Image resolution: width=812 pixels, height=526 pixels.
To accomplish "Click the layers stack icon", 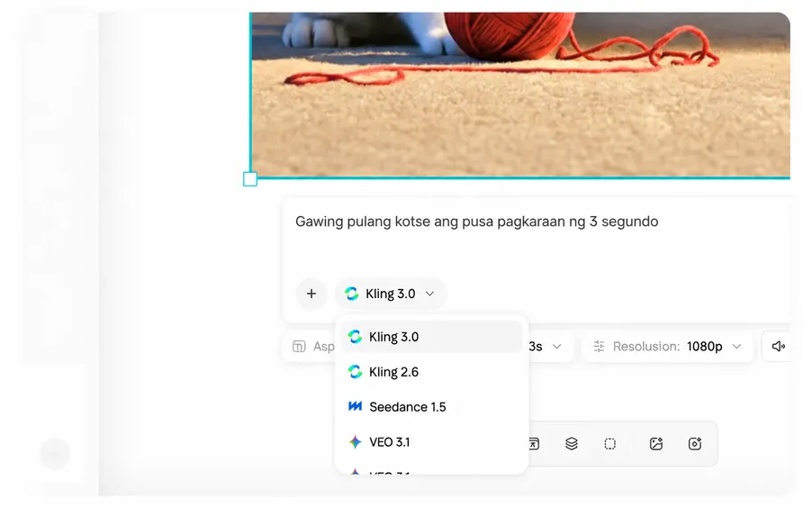I will point(572,444).
